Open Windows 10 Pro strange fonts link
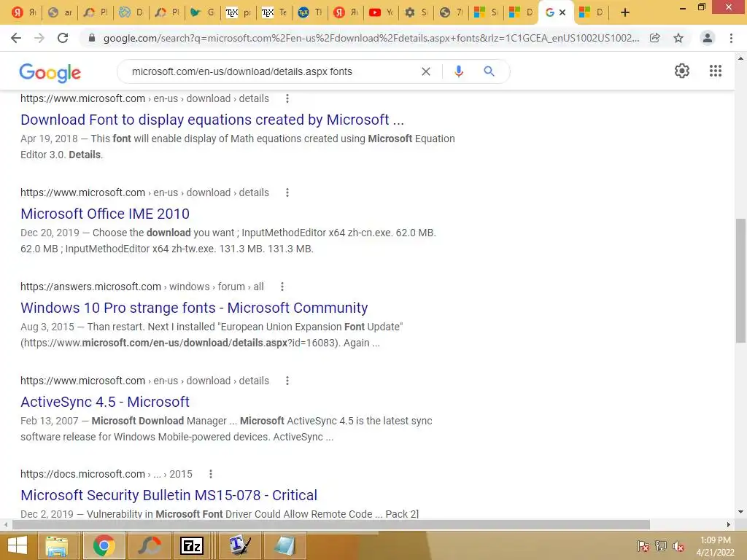 point(194,308)
